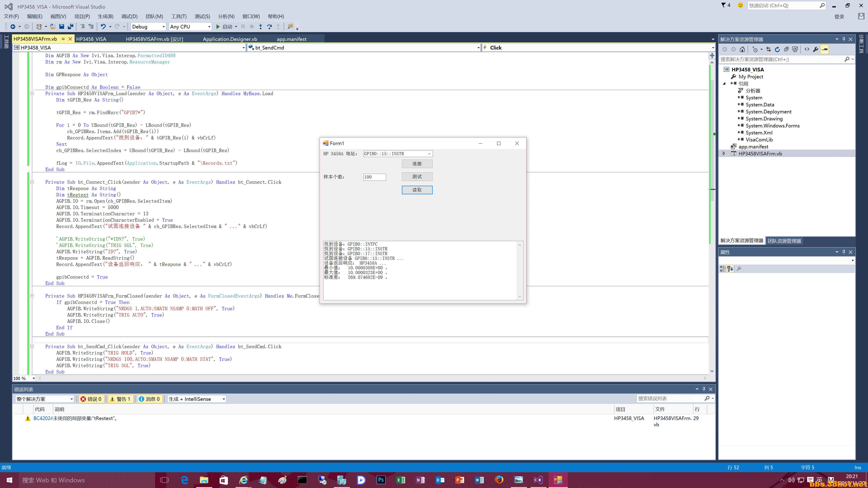Click the Connect button in Form1
Viewport: 868px width, 488px height.
pyautogui.click(x=417, y=164)
